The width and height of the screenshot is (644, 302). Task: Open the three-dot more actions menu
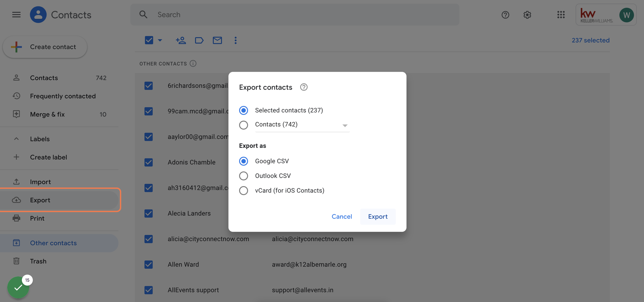pos(235,40)
